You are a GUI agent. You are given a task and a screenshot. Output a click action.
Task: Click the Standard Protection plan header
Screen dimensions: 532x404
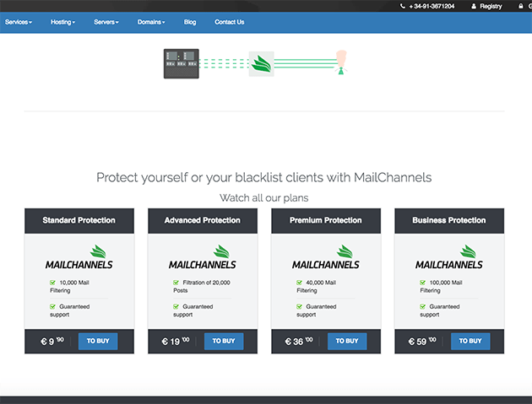[79, 221]
